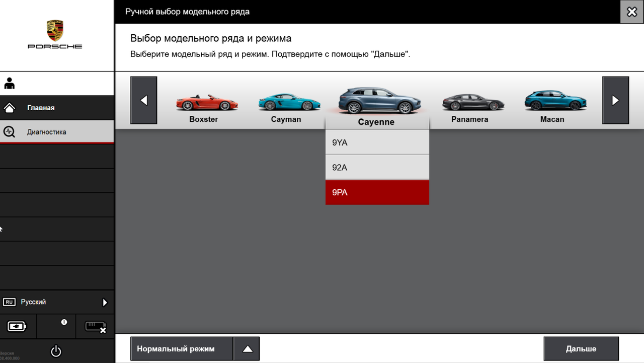Screen dimensions: 644x363
Task: Close the manual model selection dialog
Action: 632,12
